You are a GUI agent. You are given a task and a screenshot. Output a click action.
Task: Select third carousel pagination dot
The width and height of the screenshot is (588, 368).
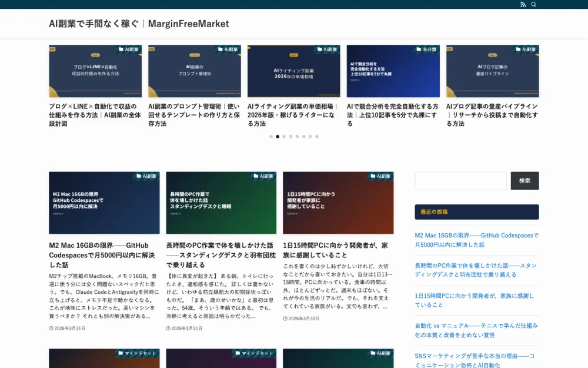(284, 137)
